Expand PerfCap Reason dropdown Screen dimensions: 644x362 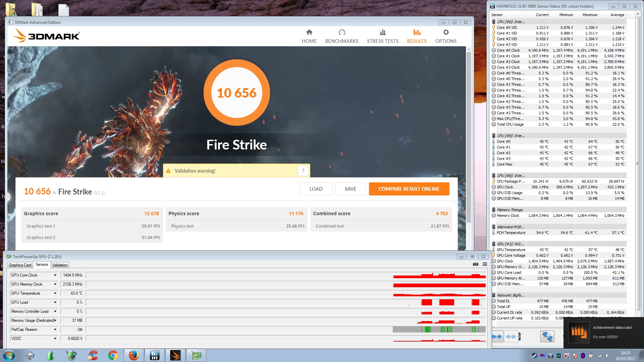(55, 329)
